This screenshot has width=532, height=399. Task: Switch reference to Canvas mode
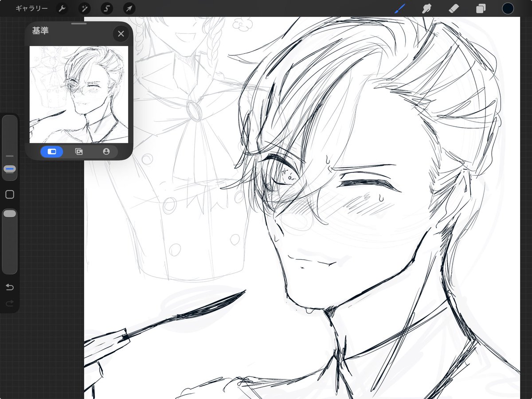pyautogui.click(x=52, y=152)
